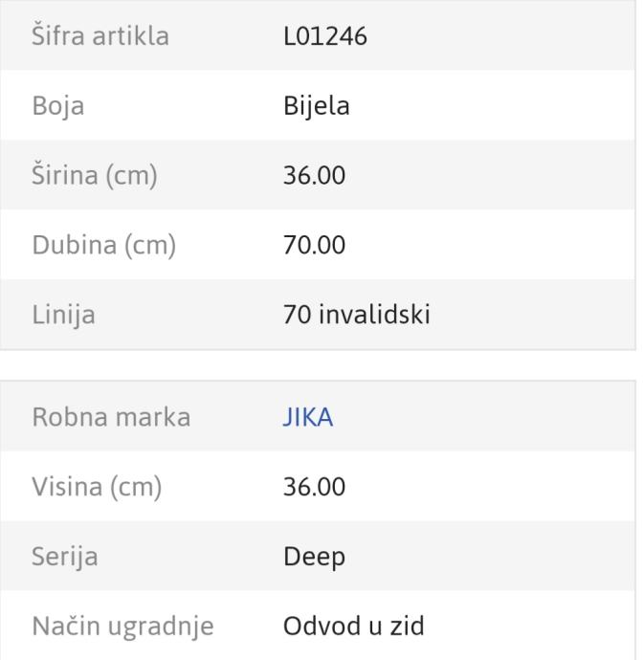Select the 70 invalidski value

point(356,315)
